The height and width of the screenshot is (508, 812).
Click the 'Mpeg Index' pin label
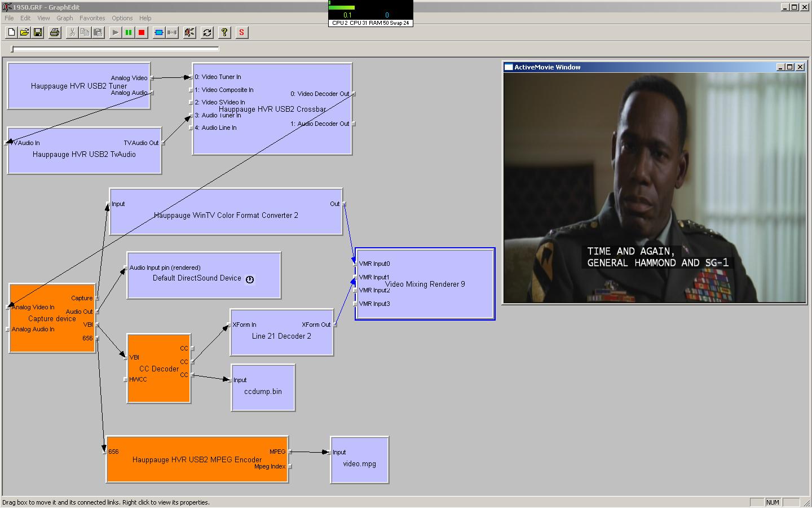coord(270,466)
